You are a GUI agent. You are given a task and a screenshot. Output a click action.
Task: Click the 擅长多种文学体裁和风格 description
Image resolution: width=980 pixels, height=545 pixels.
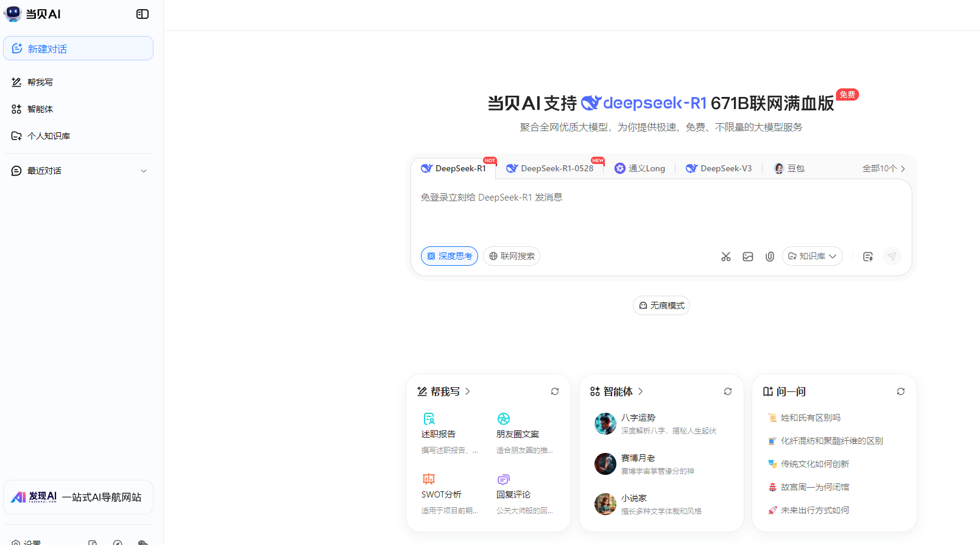tap(661, 511)
